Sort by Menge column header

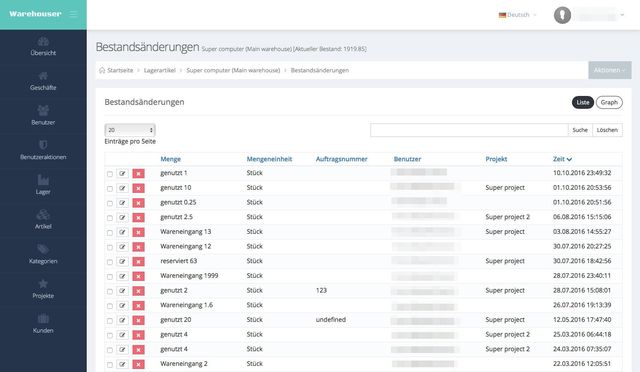pos(171,159)
